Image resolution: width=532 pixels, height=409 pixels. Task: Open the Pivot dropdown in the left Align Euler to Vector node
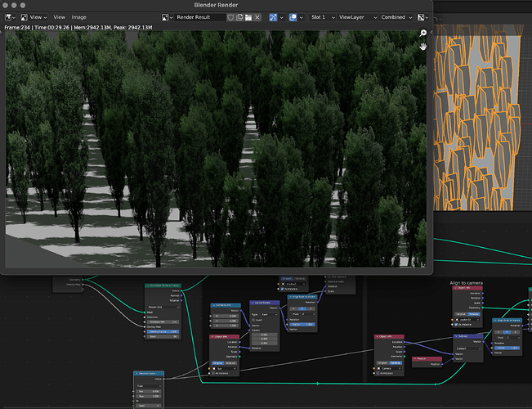308,314
